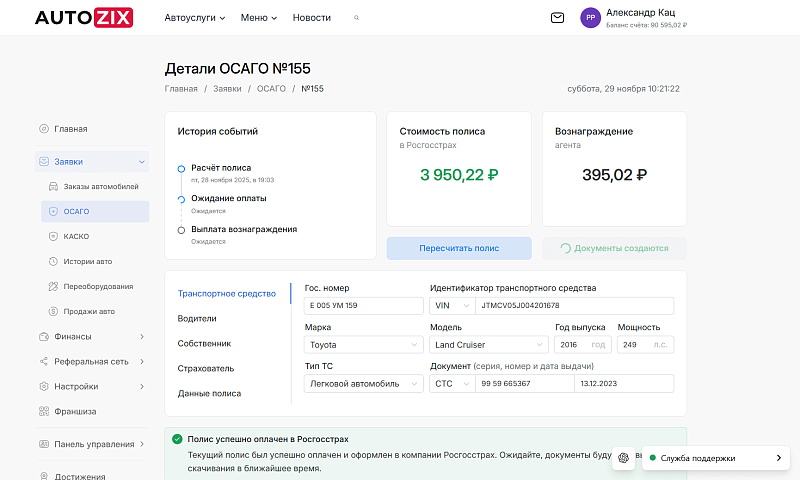Click the КАСКО shield icon
Viewport: 800px width, 480px height.
pyautogui.click(x=53, y=237)
